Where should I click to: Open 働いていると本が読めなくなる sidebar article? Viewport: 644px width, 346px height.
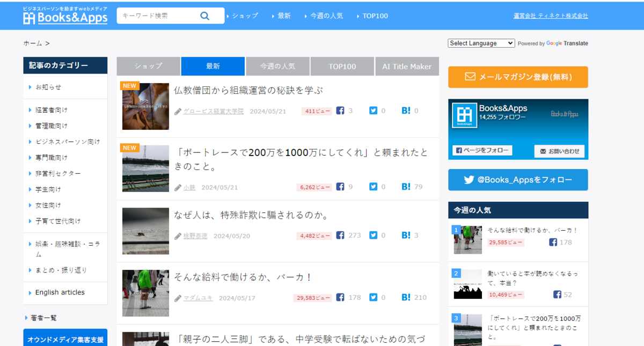(x=533, y=278)
